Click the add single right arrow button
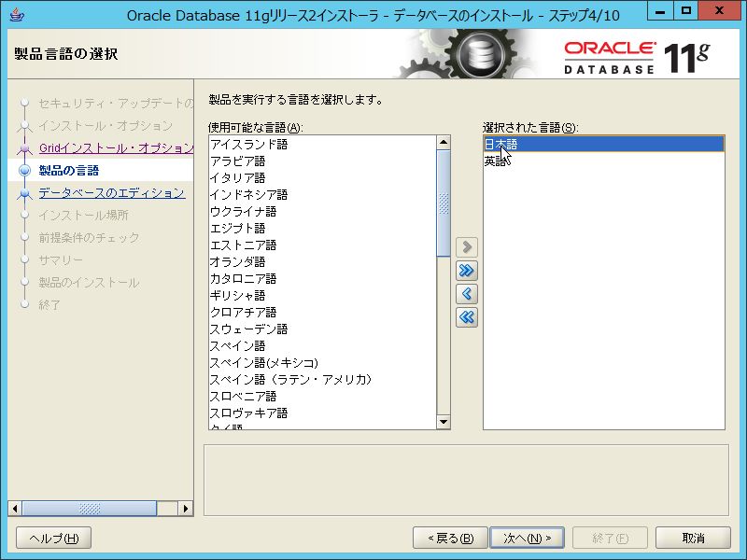The image size is (747, 560). pos(466,247)
